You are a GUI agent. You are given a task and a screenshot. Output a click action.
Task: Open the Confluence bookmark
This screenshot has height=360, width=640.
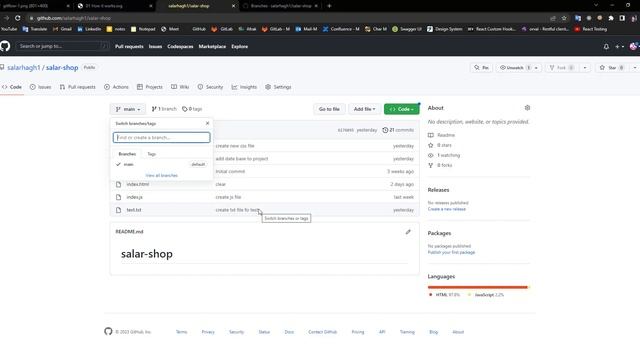(341, 29)
